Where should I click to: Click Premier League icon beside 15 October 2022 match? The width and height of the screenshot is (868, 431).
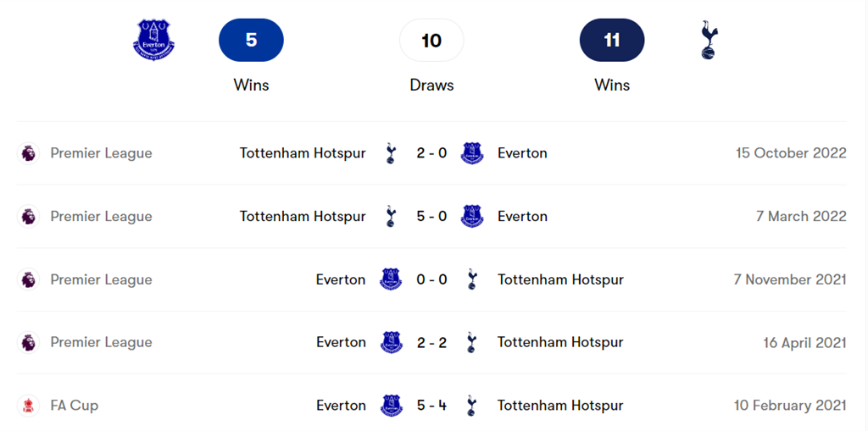coord(29,153)
